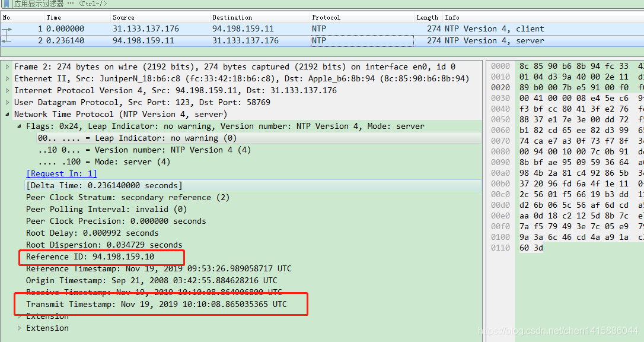Sort packets by the Protocol column
The image size is (644, 342).
point(362,17)
